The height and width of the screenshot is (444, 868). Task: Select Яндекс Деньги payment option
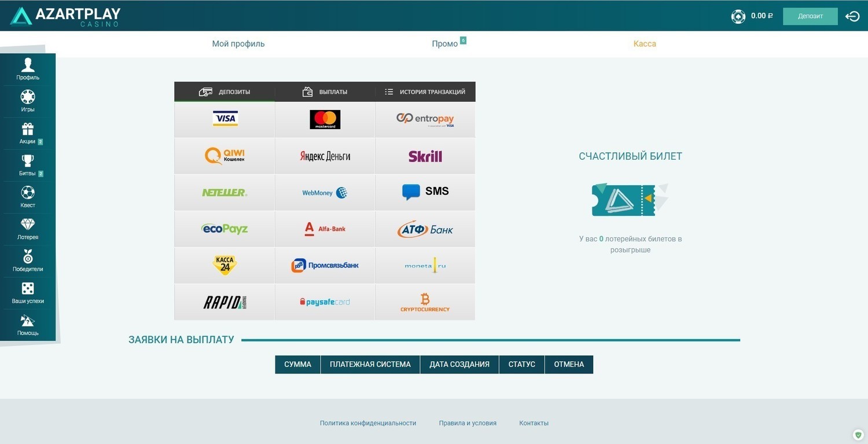click(x=325, y=156)
